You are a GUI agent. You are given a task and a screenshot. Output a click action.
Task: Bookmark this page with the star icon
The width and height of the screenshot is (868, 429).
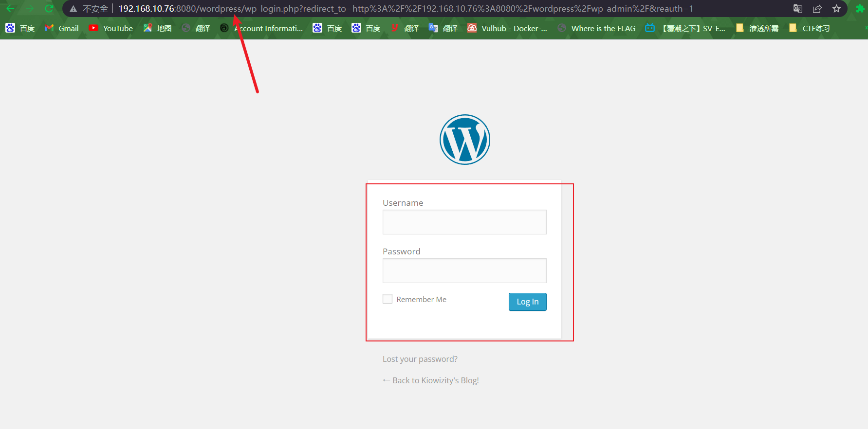click(836, 8)
